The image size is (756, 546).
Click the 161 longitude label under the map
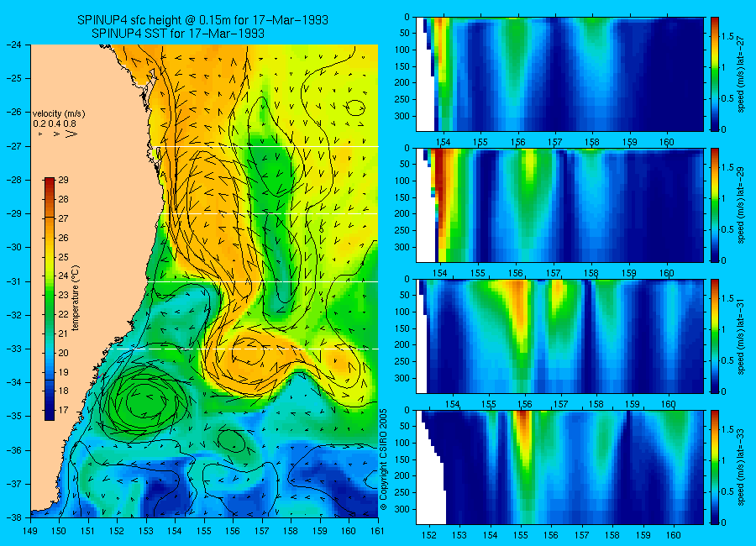click(377, 531)
